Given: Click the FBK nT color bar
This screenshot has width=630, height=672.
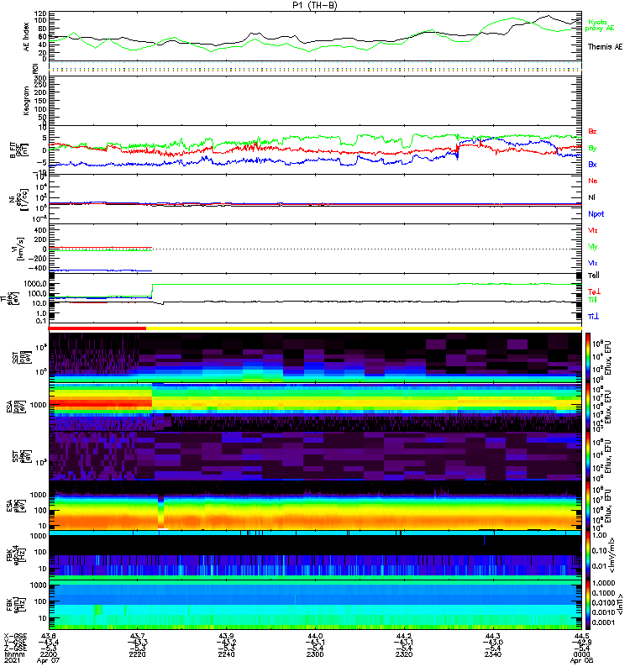Looking at the screenshot, I should pos(588,605).
